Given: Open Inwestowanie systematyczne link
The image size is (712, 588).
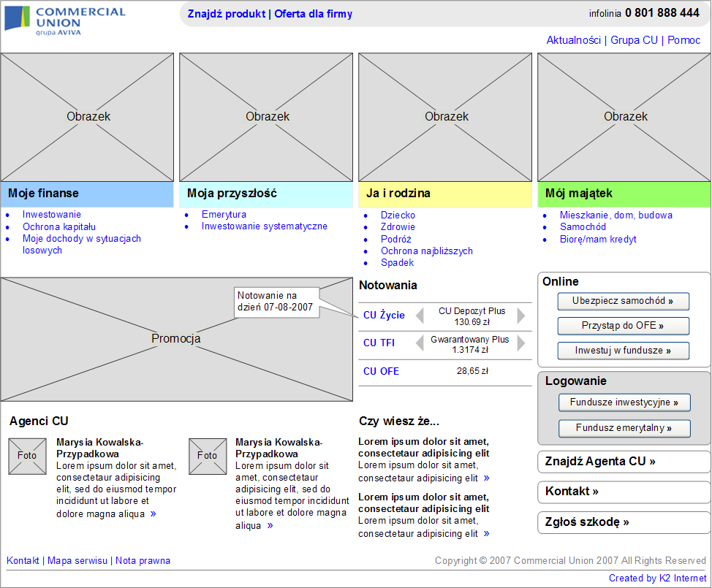Looking at the screenshot, I should (265, 226).
